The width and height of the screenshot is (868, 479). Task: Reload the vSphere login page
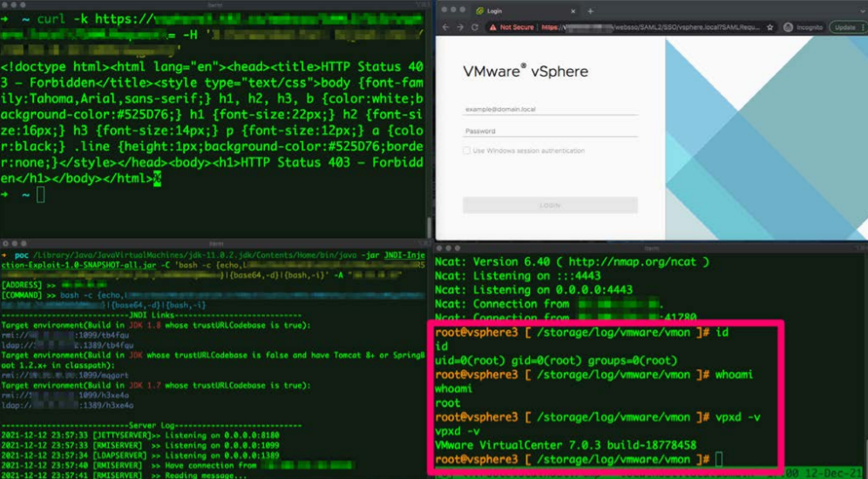point(474,27)
